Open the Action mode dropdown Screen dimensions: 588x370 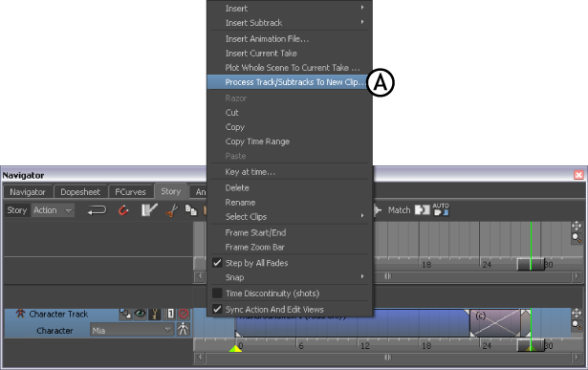coord(53,210)
